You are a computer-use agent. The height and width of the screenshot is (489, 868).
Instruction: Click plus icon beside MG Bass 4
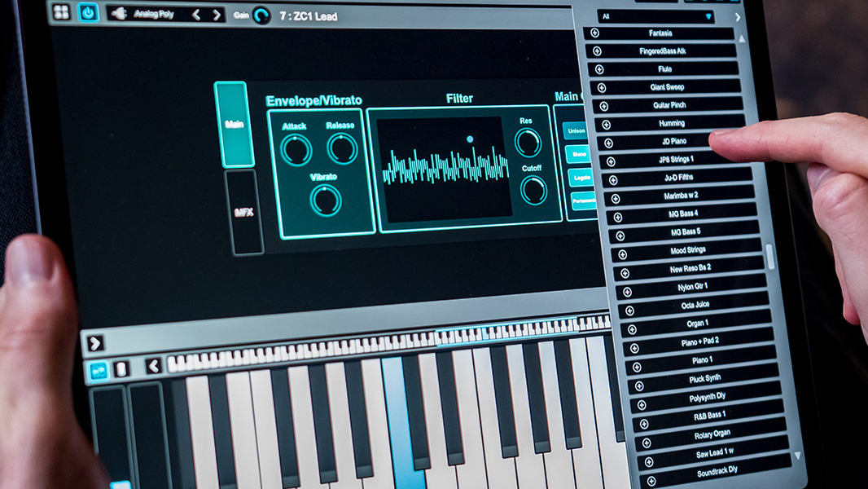618,217
